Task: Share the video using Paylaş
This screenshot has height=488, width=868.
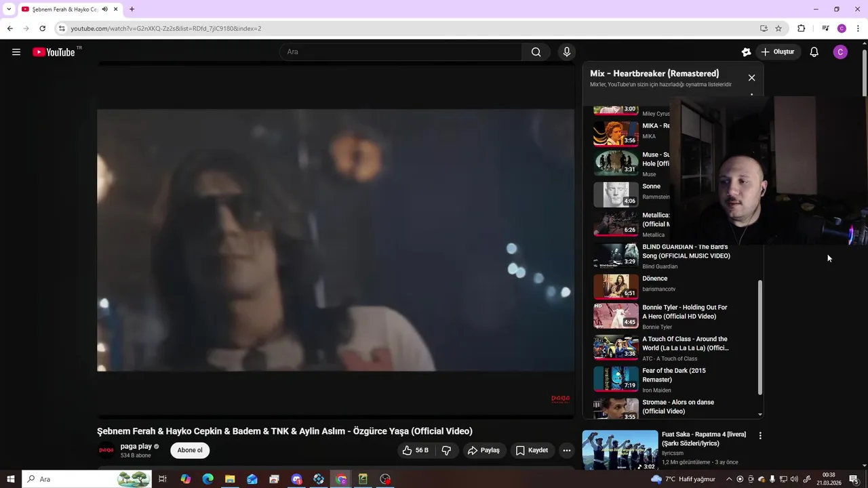Action: [484, 450]
